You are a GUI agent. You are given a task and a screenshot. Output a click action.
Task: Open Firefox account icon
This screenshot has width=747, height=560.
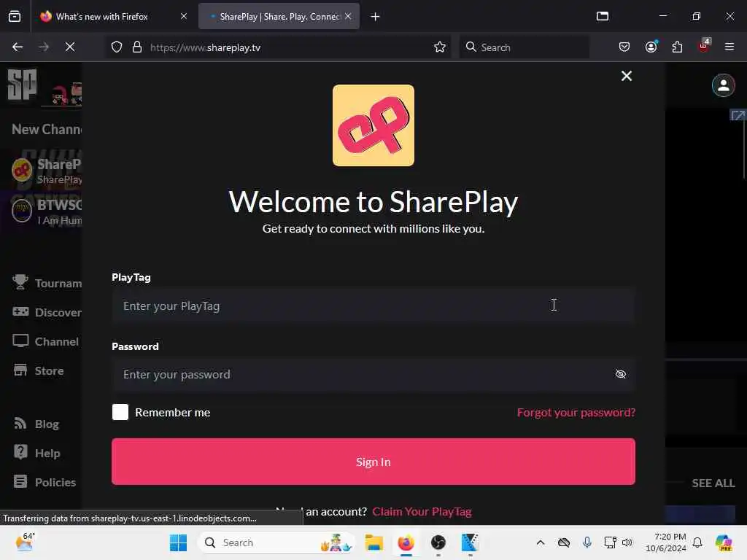pos(651,47)
